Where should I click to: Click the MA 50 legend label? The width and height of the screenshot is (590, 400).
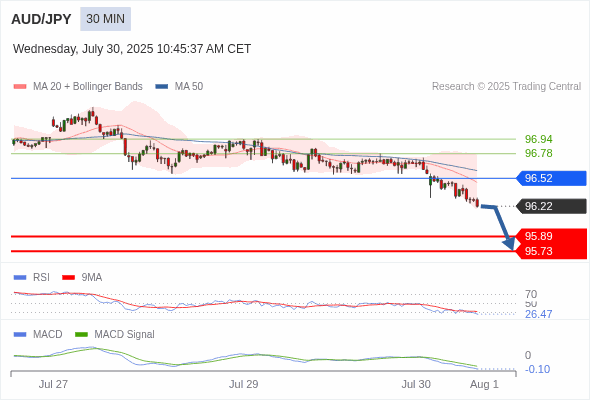tap(189, 87)
